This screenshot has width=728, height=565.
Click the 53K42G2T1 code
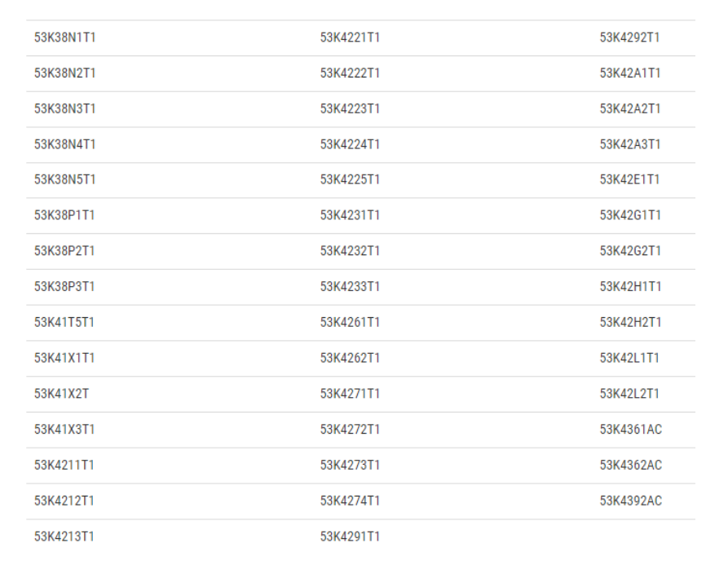point(630,251)
